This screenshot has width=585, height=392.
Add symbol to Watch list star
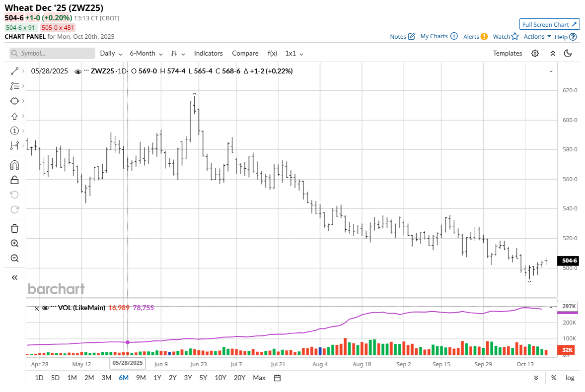tap(515, 36)
